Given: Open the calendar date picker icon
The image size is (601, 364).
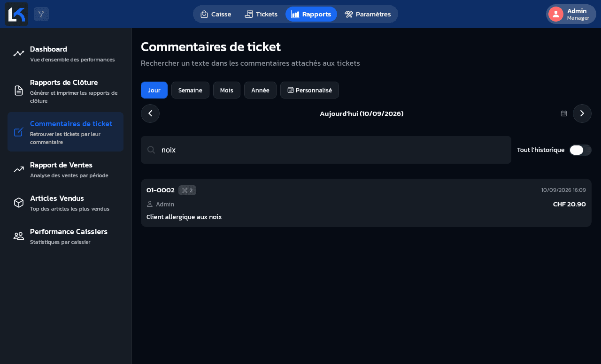Looking at the screenshot, I should [x=564, y=114].
